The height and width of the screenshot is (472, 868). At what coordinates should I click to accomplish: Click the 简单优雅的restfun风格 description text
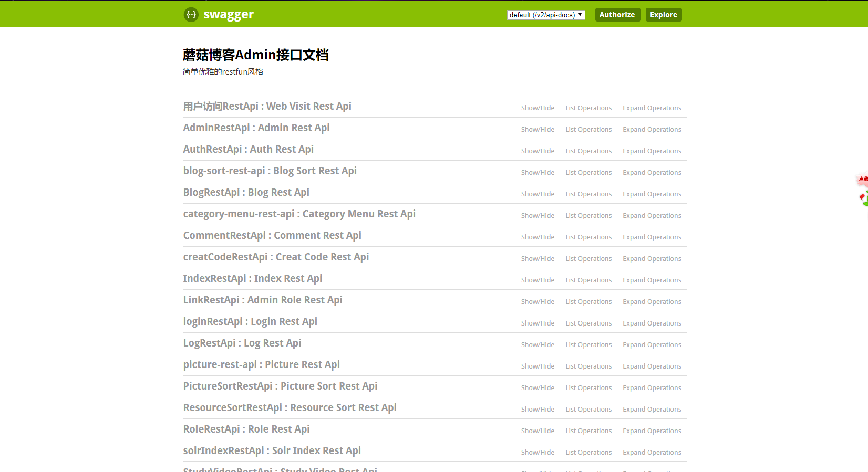(223, 72)
